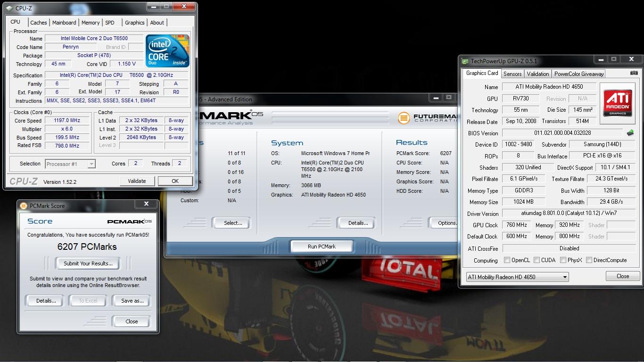Click the GPU Clock 760 MHz field
Image resolution: width=644 pixels, height=362 pixels.
pos(516,225)
